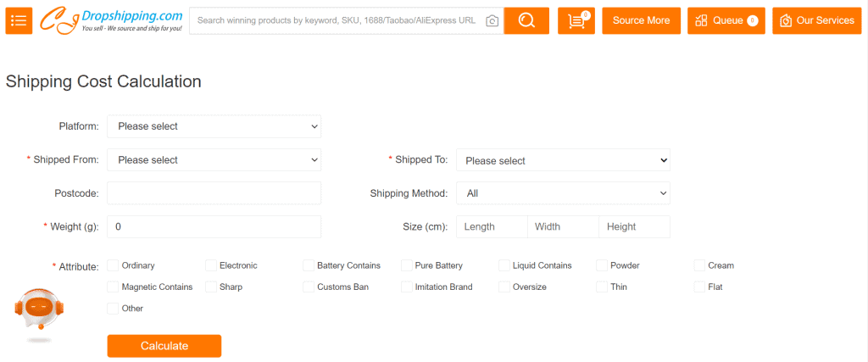The image size is (868, 362).
Task: Tick the Imitation Brand checkbox
Action: (406, 287)
